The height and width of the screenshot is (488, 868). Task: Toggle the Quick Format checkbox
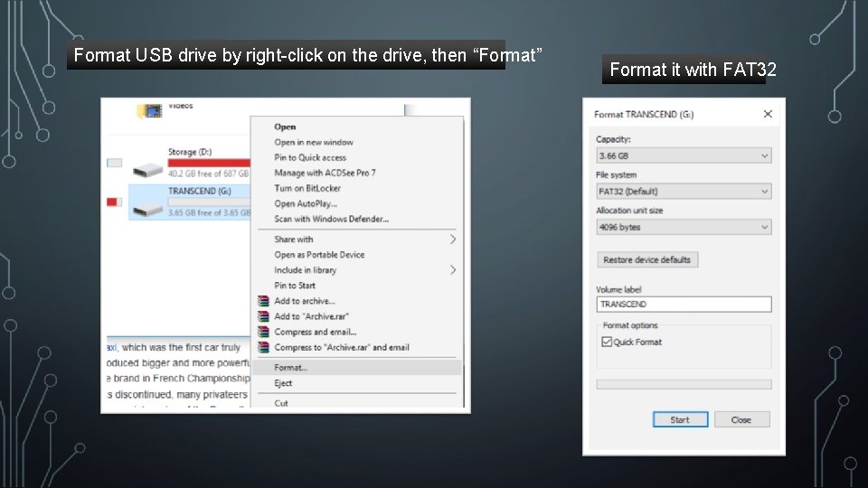[x=607, y=342]
